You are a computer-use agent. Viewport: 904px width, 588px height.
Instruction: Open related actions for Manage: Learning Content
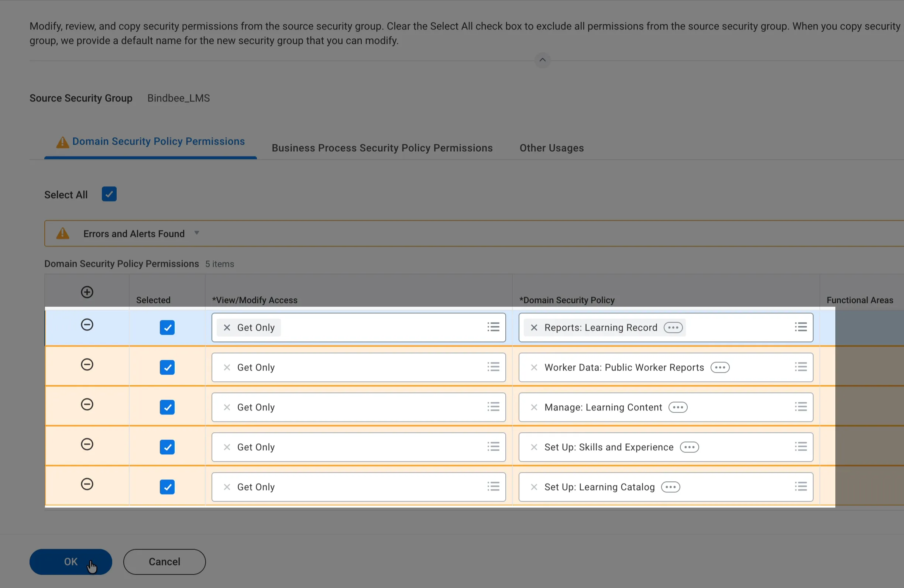[678, 407]
